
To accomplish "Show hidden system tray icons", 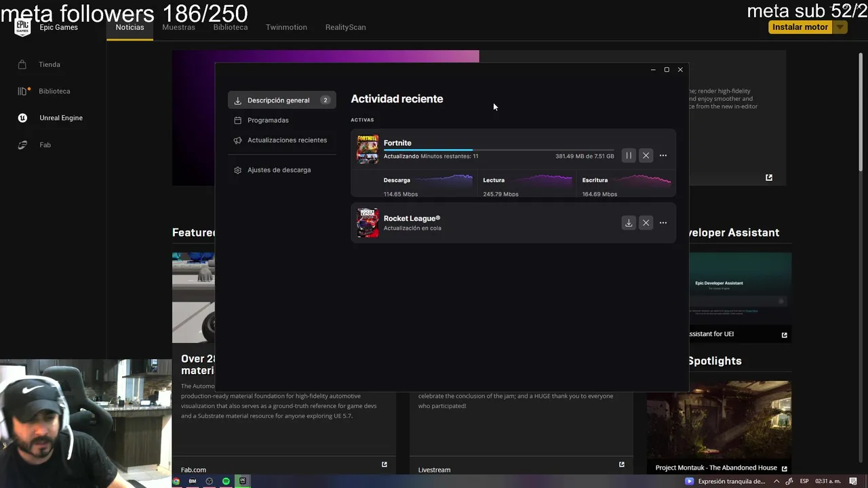I will coord(776,481).
